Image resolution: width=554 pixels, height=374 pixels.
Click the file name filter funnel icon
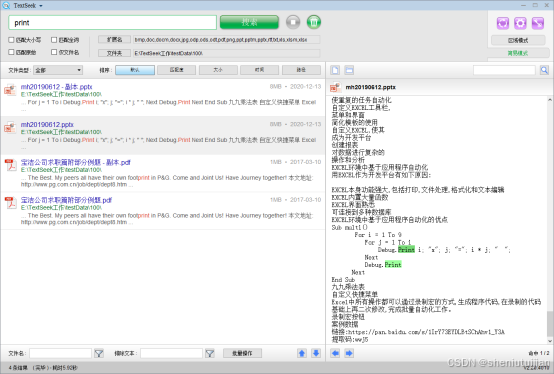point(99,353)
